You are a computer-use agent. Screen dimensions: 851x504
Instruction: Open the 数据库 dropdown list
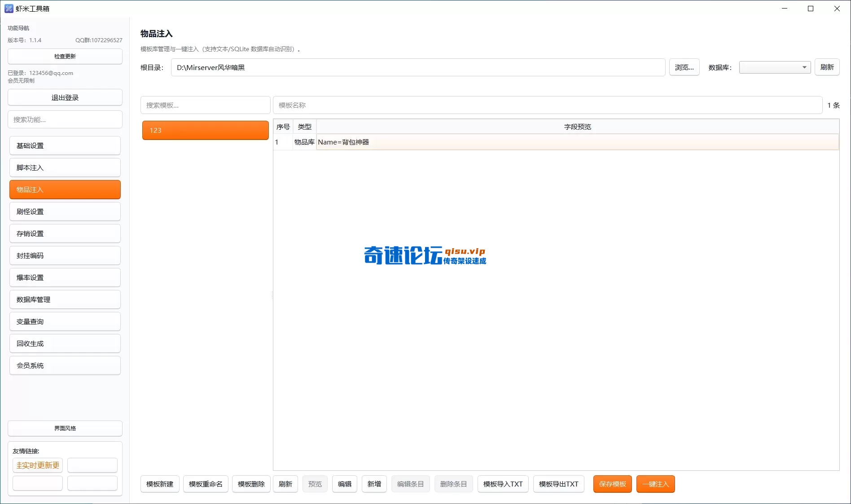point(775,67)
